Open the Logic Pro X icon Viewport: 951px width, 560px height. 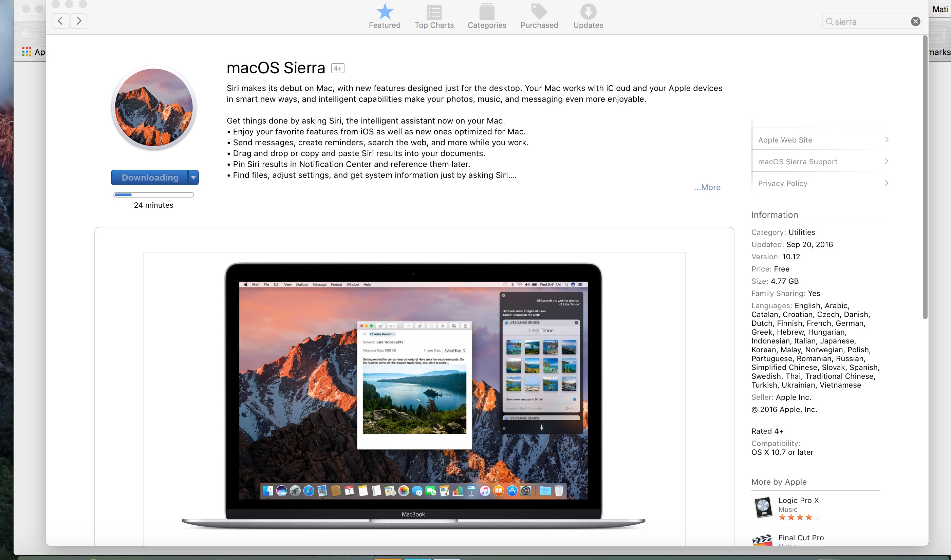click(x=763, y=507)
